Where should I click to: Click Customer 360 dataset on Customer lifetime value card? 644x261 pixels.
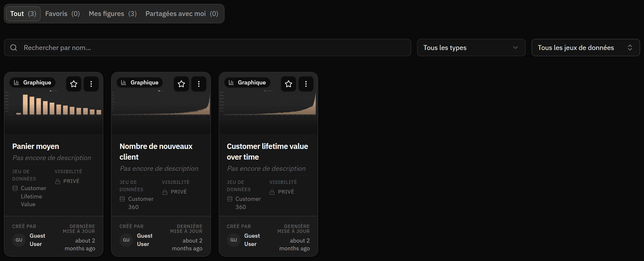click(x=248, y=203)
